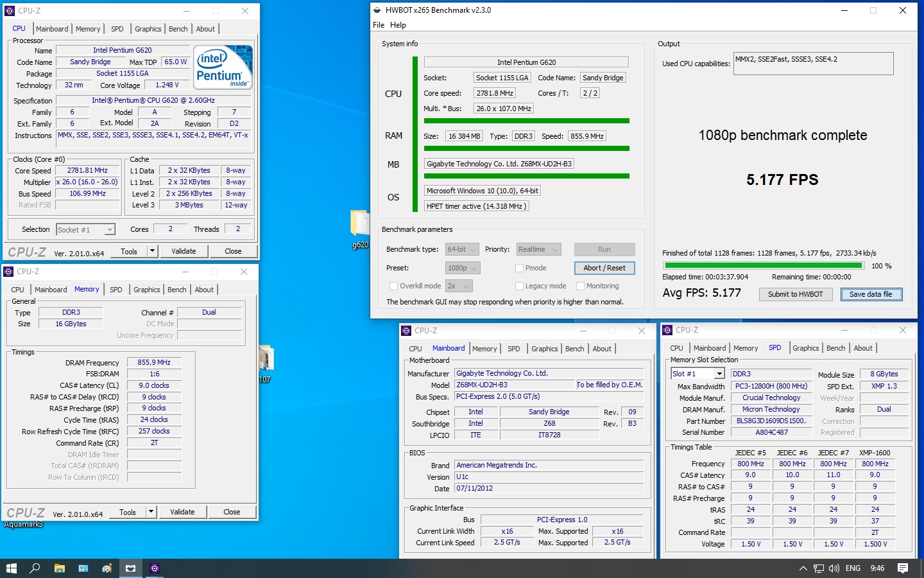This screenshot has width=924, height=578.
Task: Open the Windows Start menu
Action: pos(11,568)
